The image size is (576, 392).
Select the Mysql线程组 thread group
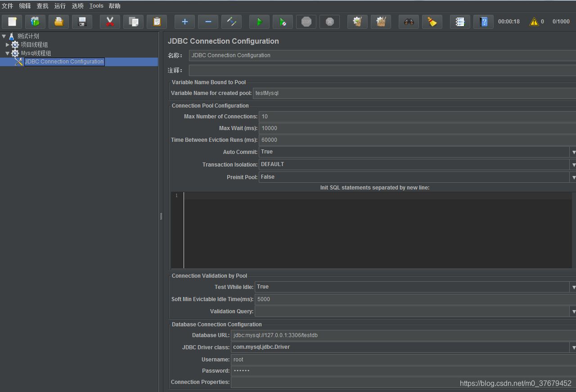click(36, 53)
